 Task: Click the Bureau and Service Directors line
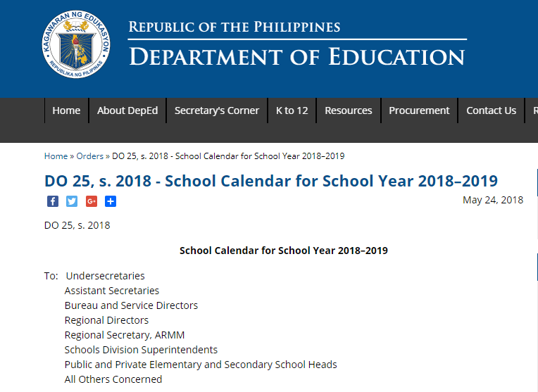pos(131,305)
